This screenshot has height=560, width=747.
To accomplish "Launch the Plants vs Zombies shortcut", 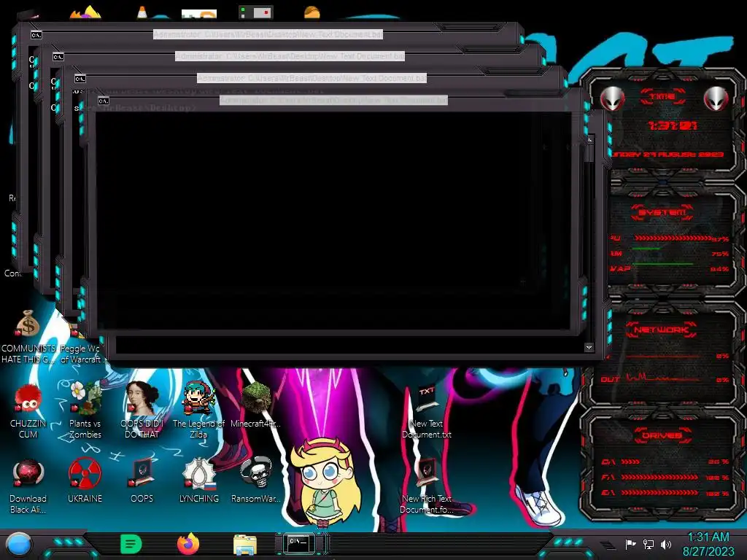I will (x=85, y=397).
